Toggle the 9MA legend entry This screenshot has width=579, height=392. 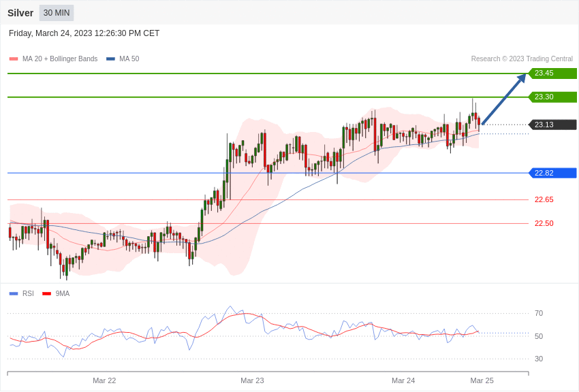(56, 293)
